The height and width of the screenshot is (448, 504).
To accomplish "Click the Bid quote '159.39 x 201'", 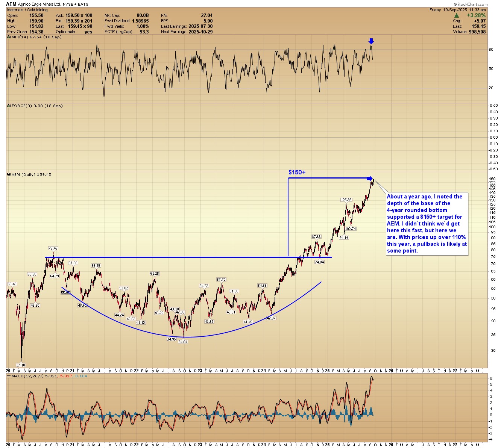I will (79, 21).
